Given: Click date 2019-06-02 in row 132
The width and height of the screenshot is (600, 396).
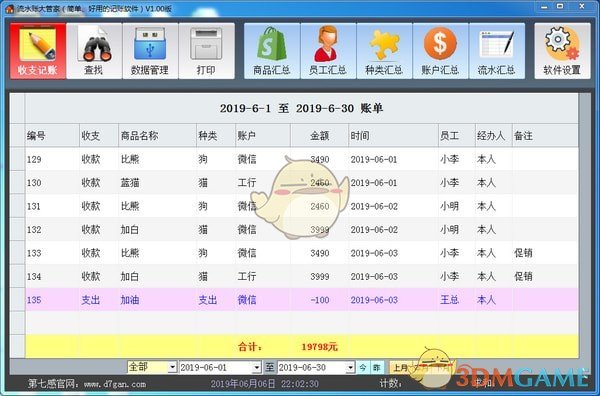Looking at the screenshot, I should pyautogui.click(x=374, y=230).
